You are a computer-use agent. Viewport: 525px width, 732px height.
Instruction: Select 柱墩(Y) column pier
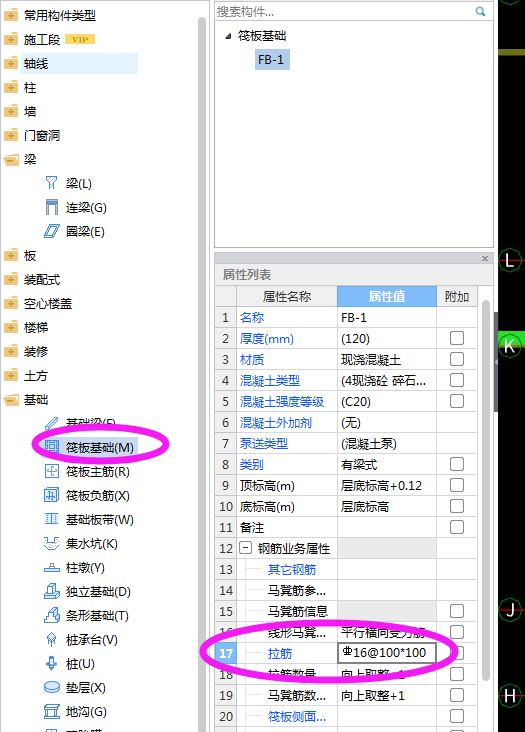[85, 568]
